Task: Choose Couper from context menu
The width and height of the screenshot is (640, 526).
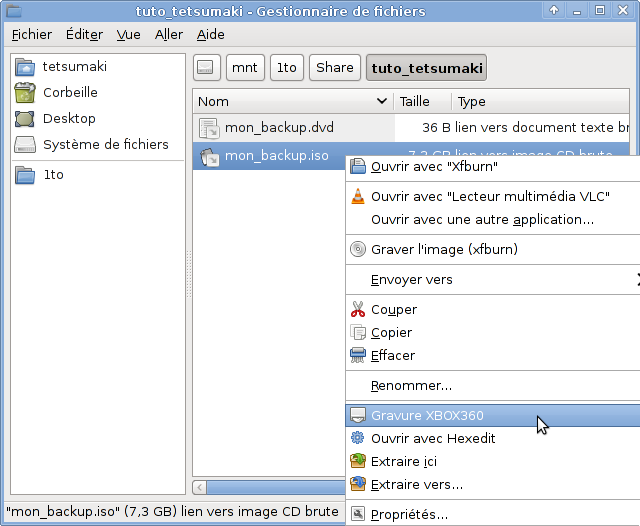Action: pos(493,309)
